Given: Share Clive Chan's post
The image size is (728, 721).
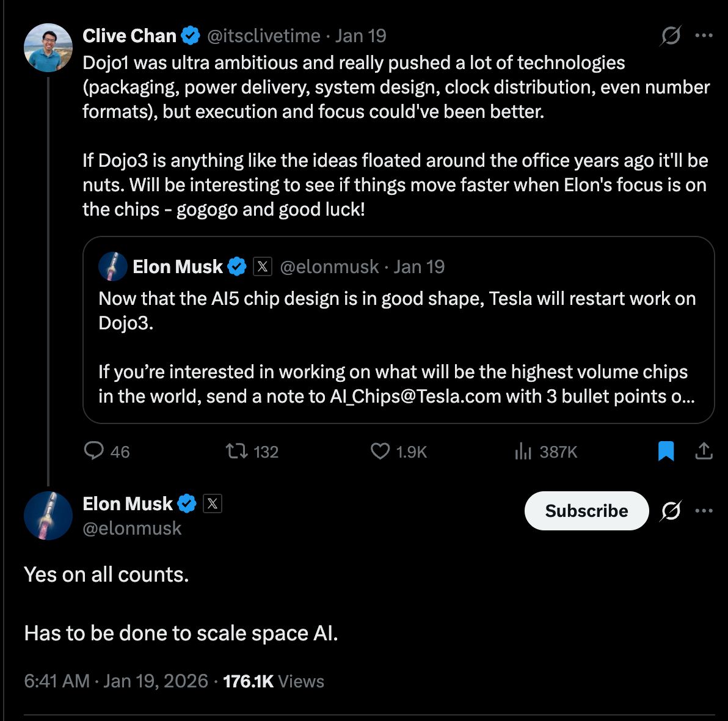Looking at the screenshot, I should (704, 452).
